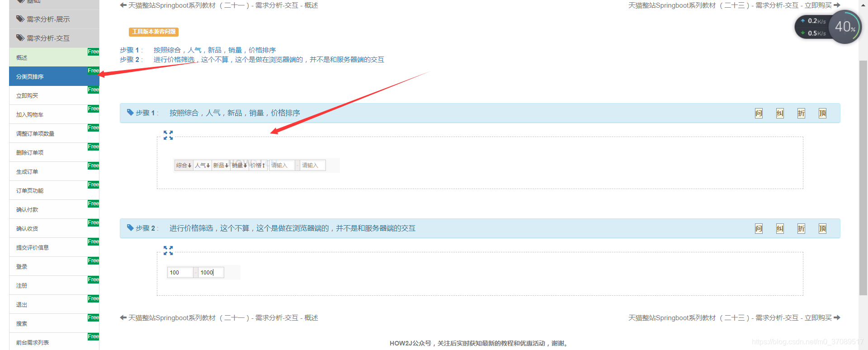Click the first 请输入 price field in step 1 image
Image resolution: width=868 pixels, height=350 pixels.
click(282, 166)
